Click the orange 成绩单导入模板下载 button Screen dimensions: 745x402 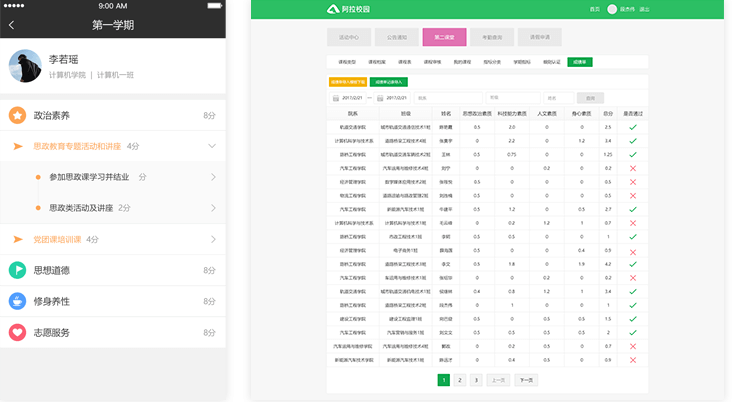[347, 81]
